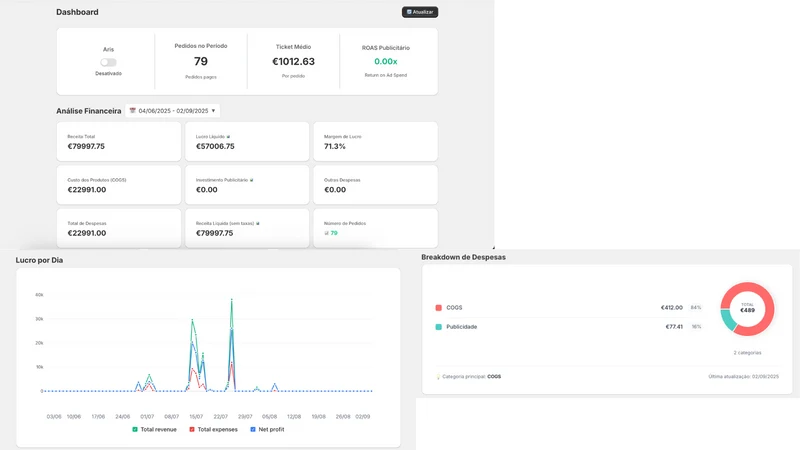Click the small icon before green 79 in Número de Pedidos

327,233
